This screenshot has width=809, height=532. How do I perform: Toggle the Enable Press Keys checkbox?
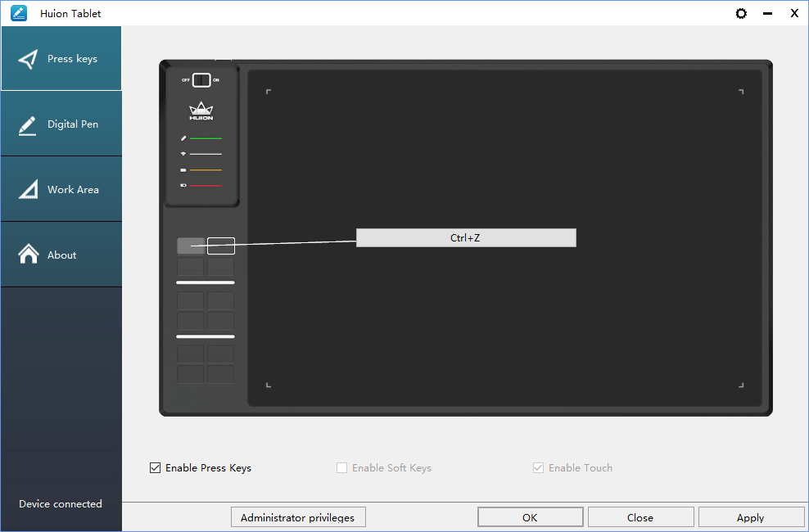pos(155,467)
